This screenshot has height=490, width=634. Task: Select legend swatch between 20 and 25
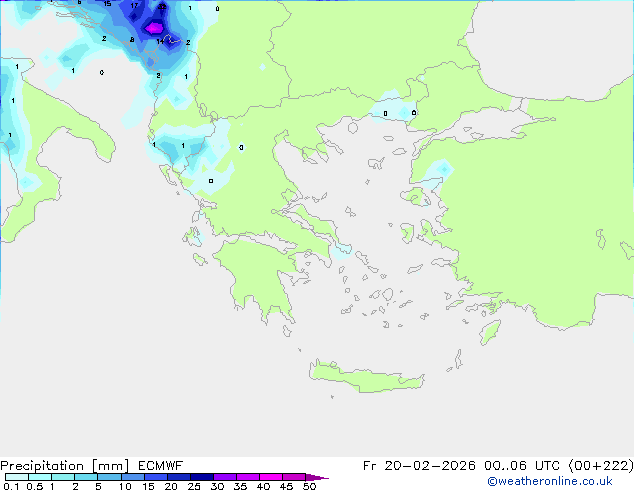[x=179, y=477]
